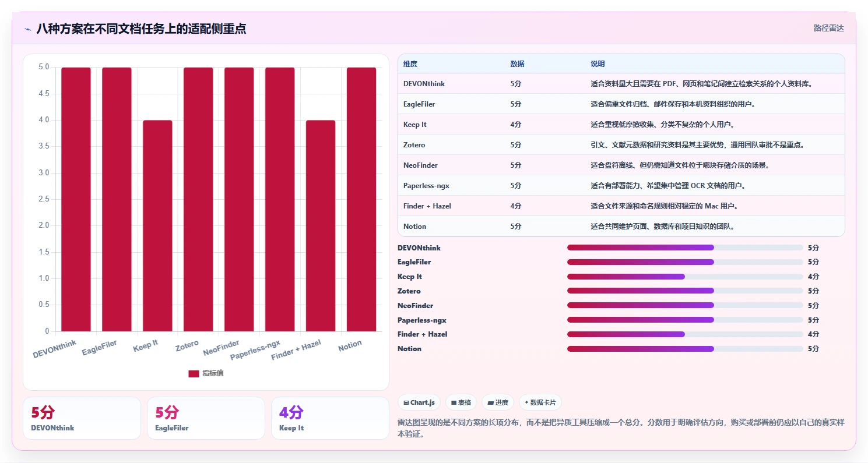Viewport: 868px width, 463px height.
Task: Click the NeoFinder bar in the chart
Action: pos(239,199)
